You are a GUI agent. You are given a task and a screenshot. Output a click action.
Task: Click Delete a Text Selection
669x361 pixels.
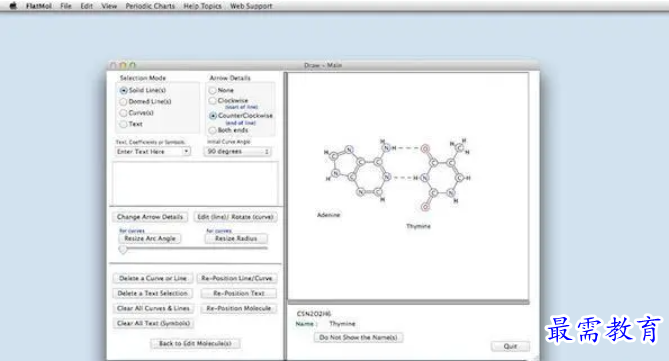tap(153, 293)
